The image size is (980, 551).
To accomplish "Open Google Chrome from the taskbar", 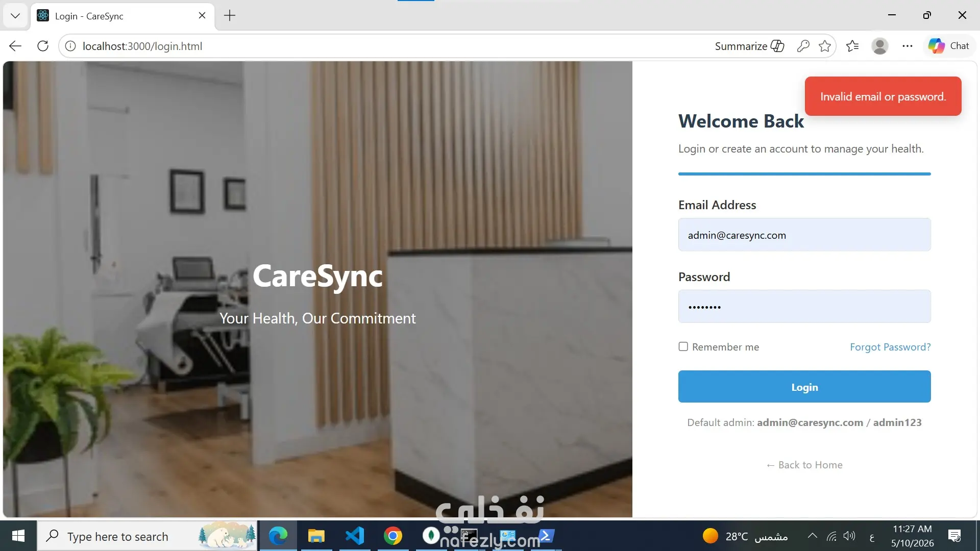I will click(x=393, y=536).
